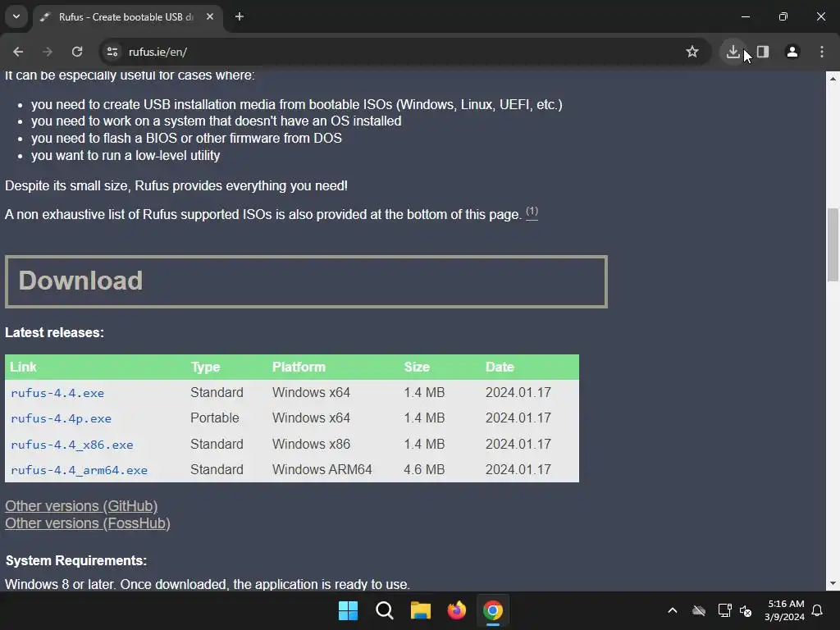840x630 pixels.
Task: Download rufus-4.4p.exe portable version
Action: pyautogui.click(x=61, y=418)
